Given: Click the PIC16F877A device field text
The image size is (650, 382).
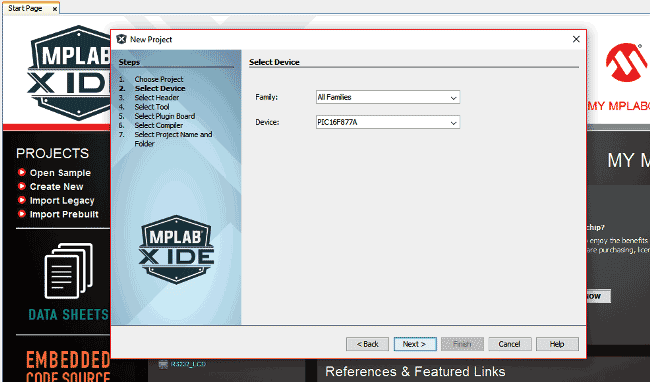Looking at the screenshot, I should [x=337, y=123].
